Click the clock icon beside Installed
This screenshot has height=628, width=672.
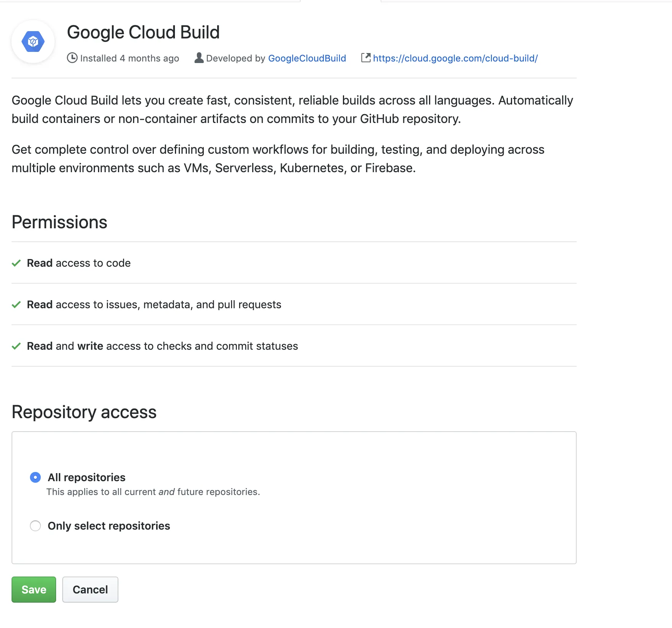coord(72,58)
